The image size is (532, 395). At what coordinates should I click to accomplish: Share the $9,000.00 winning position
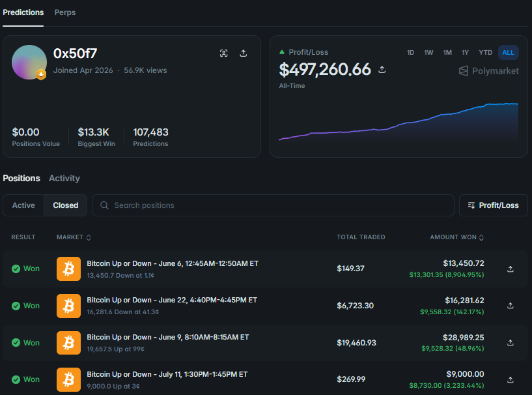pos(511,380)
